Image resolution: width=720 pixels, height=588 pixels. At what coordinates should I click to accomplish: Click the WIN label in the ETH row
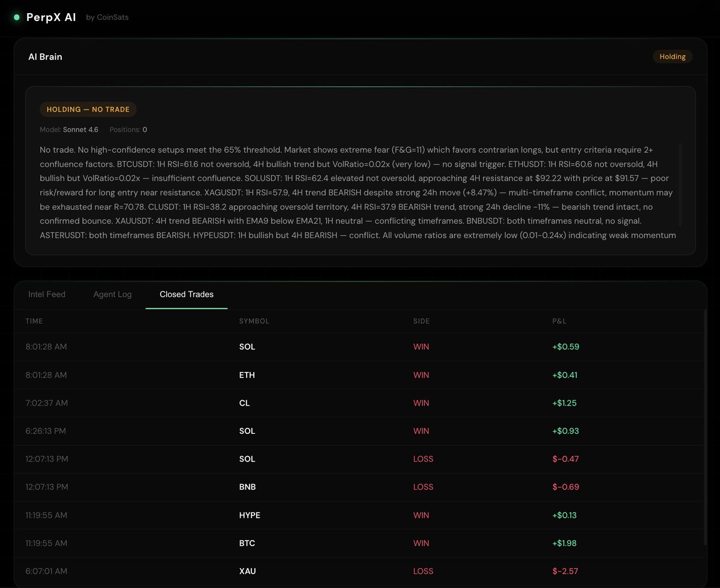tap(421, 375)
